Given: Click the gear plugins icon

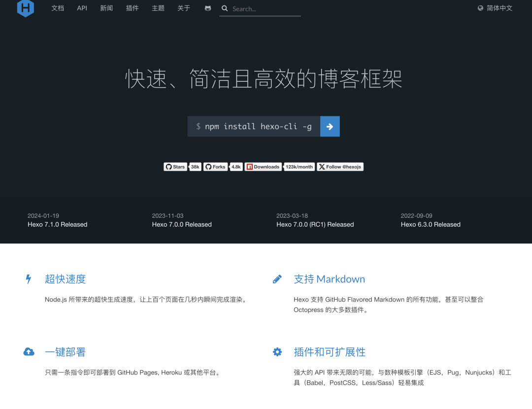Looking at the screenshot, I should tap(277, 352).
